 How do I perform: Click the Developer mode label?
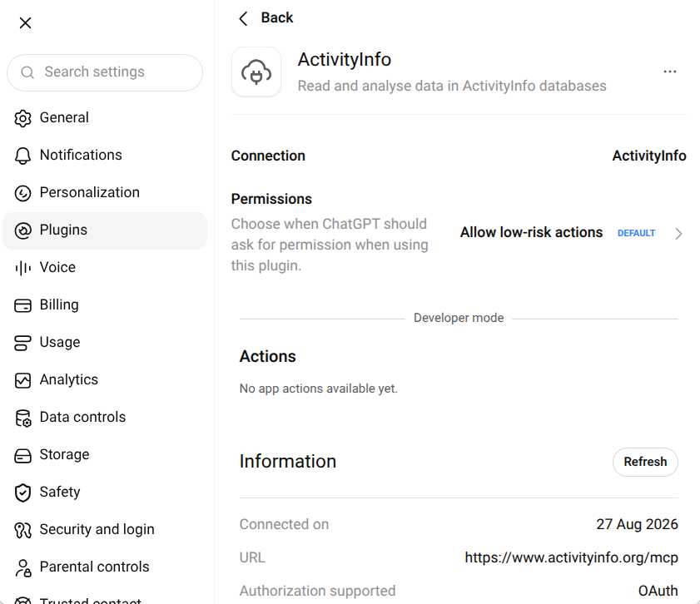tap(459, 318)
